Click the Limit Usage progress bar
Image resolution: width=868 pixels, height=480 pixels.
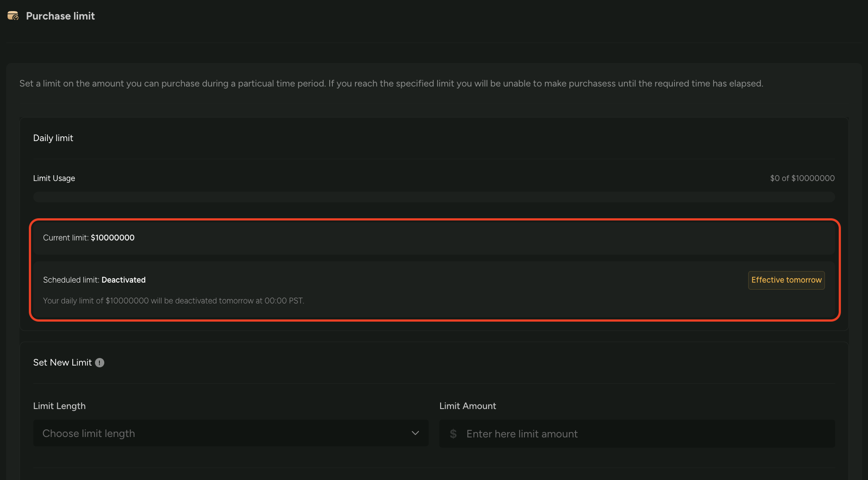434,196
